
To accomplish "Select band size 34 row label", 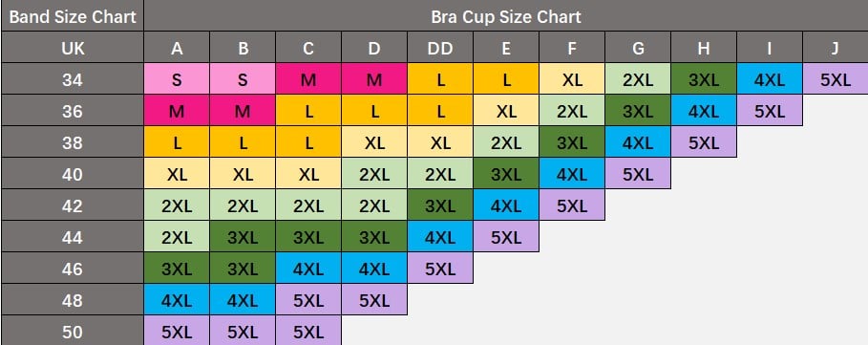I will coord(72,78).
